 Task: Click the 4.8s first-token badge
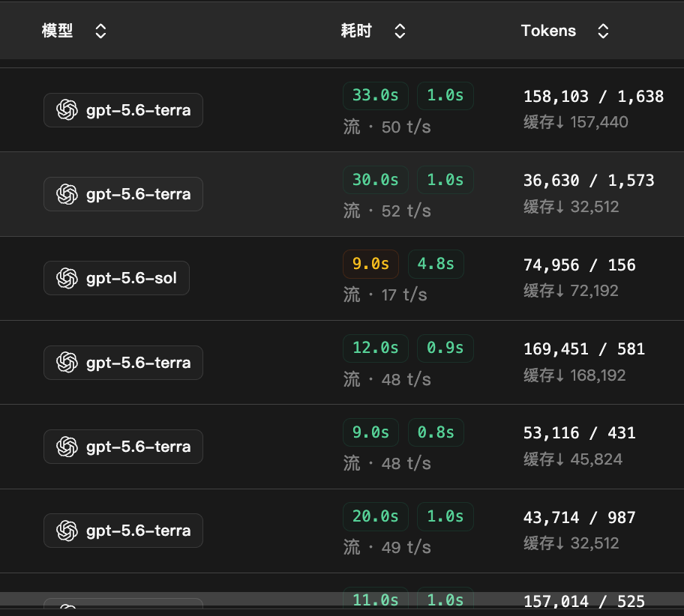436,264
